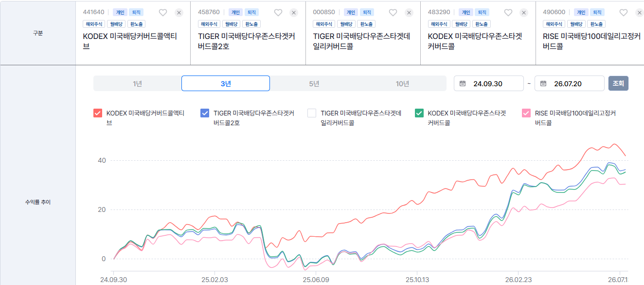Open the end date calendar icon
The height and width of the screenshot is (285, 644).
pos(543,84)
